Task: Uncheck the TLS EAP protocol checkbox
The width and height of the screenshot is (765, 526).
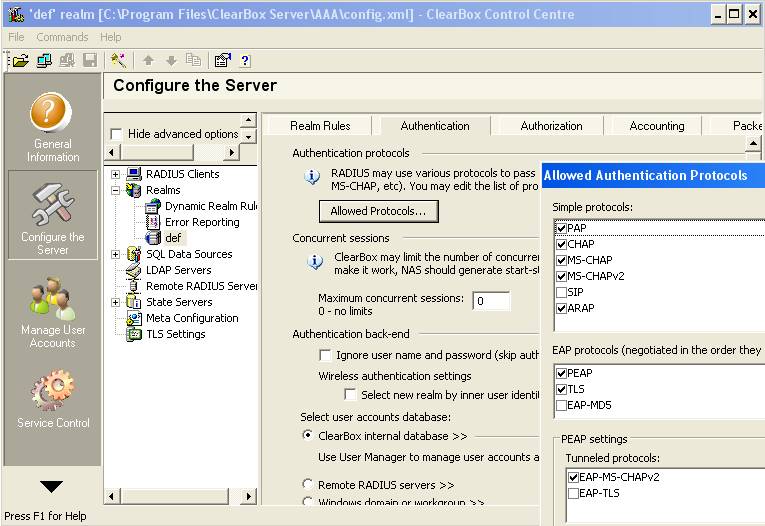Action: tap(561, 389)
